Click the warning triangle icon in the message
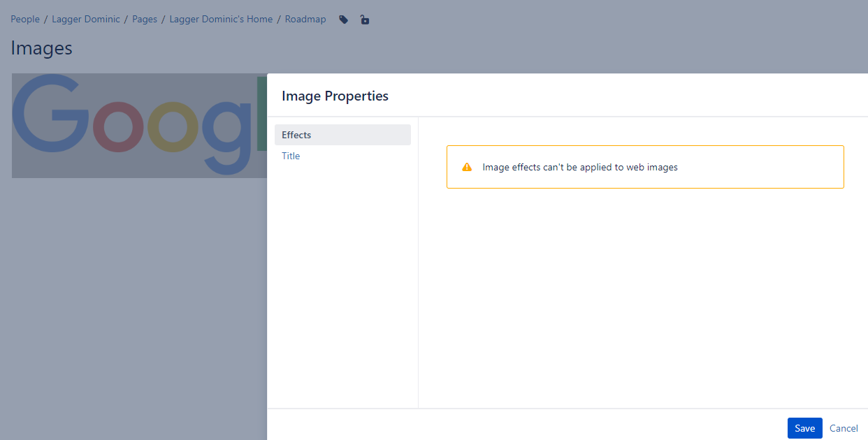This screenshot has height=440, width=868. [467, 167]
